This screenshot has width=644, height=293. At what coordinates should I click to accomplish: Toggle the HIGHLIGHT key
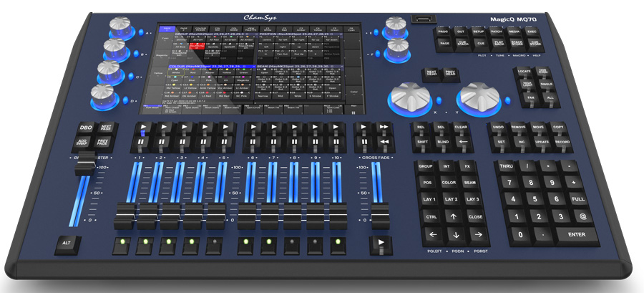pyautogui.click(x=529, y=85)
